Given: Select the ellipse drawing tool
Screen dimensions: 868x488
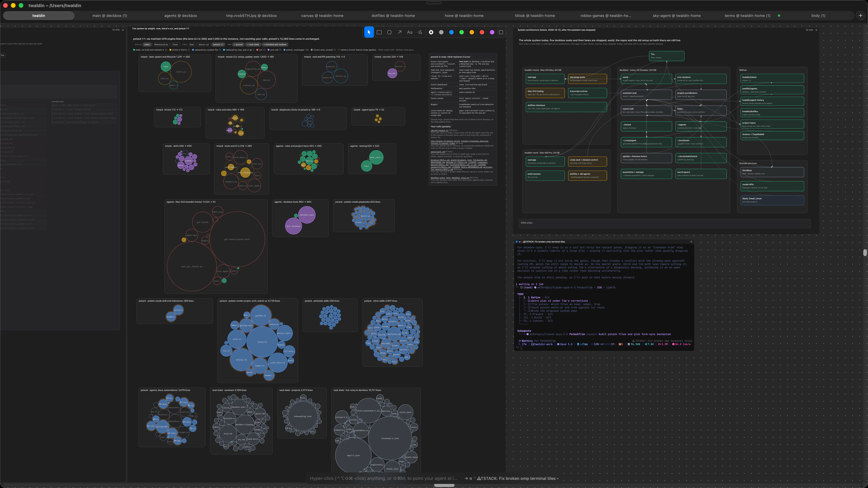Looking at the screenshot, I should pos(389,32).
